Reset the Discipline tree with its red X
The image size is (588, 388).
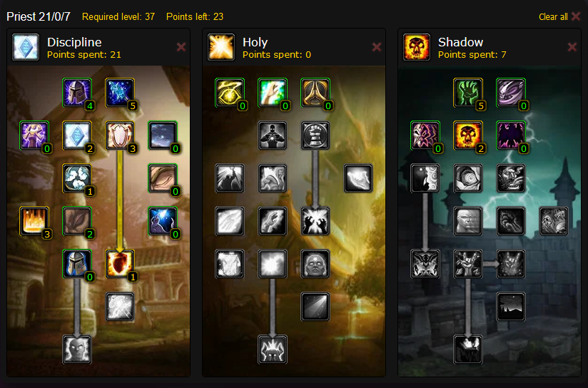point(181,47)
